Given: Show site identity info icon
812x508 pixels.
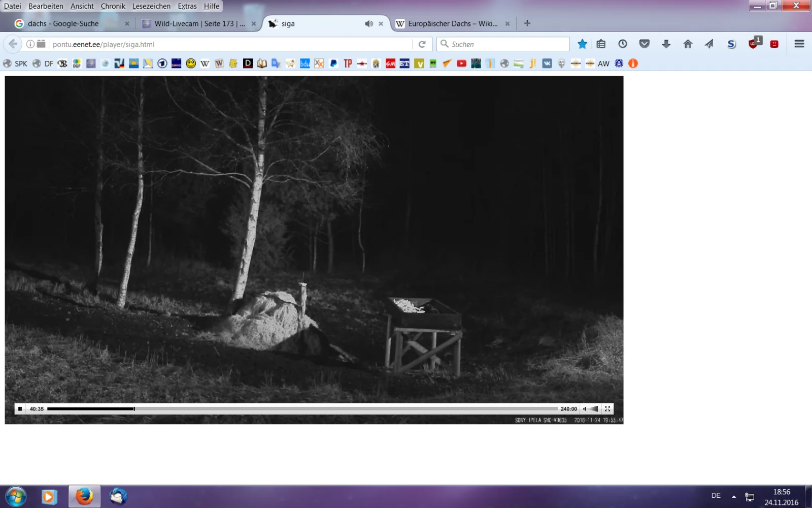Looking at the screenshot, I should point(30,44).
